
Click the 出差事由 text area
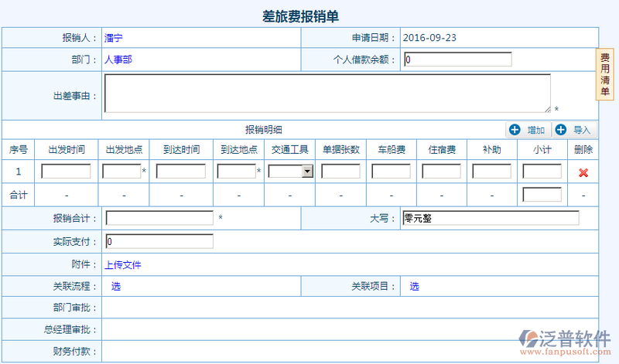point(327,94)
